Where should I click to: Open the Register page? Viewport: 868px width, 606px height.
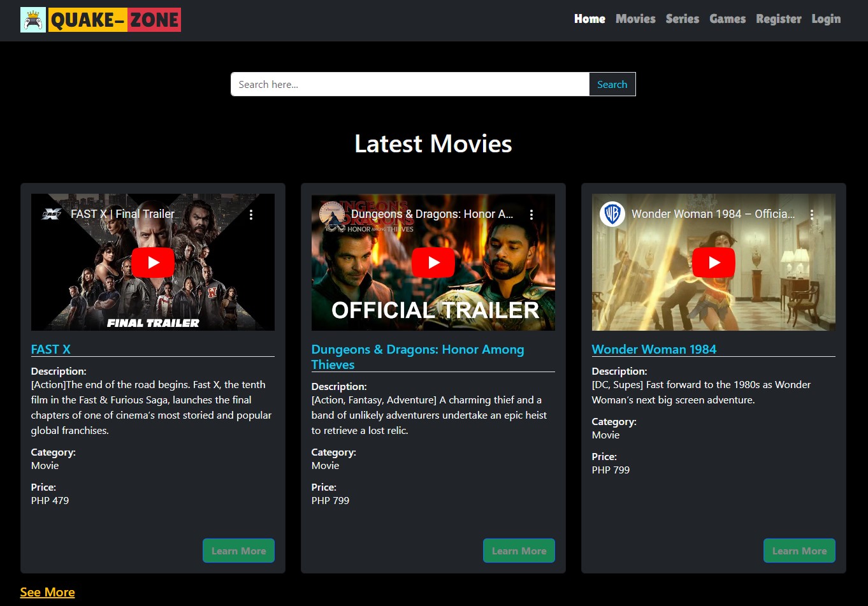(779, 19)
